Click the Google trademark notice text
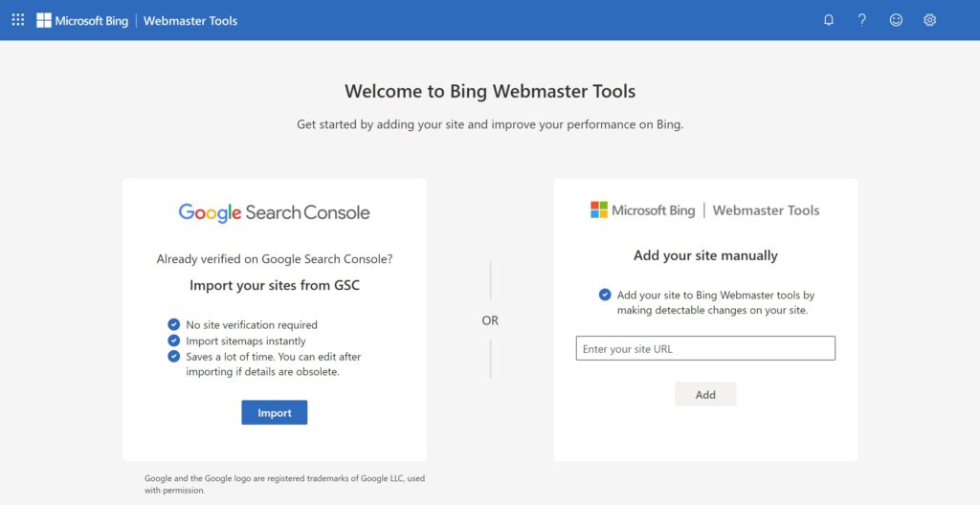 pyautogui.click(x=284, y=484)
